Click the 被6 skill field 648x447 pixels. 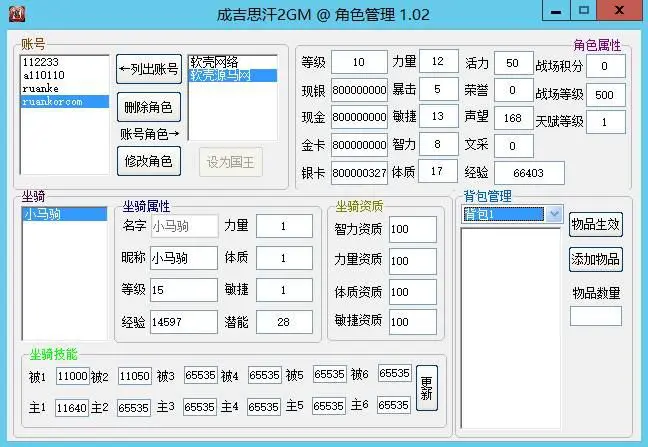(395, 373)
